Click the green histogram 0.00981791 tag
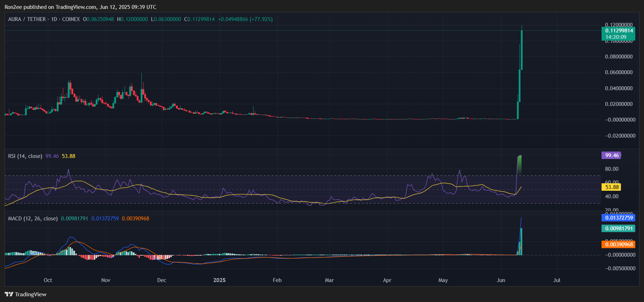Viewport: 644px width, 302px height. (x=619, y=229)
